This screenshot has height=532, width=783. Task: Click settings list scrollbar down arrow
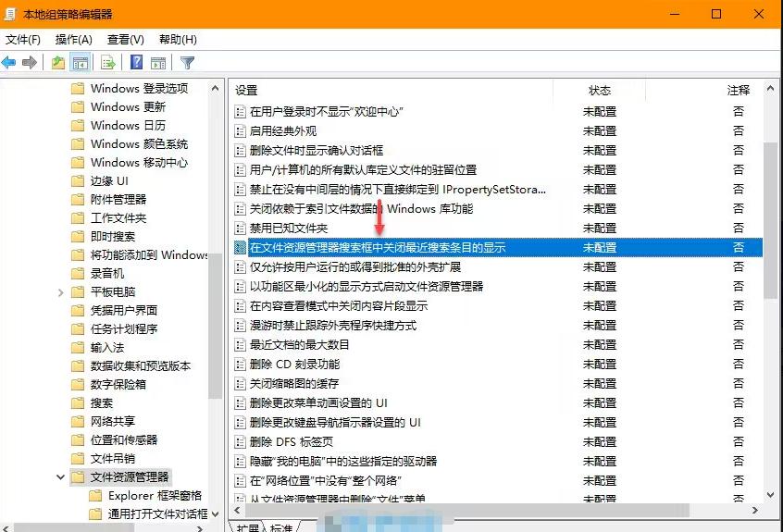pyautogui.click(x=771, y=495)
